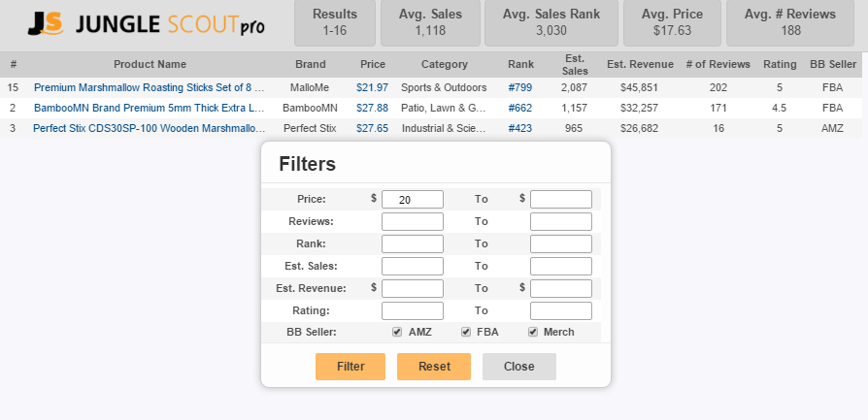Image resolution: width=868 pixels, height=420 pixels.
Task: Focus the minimum Reviews field
Action: (x=413, y=221)
